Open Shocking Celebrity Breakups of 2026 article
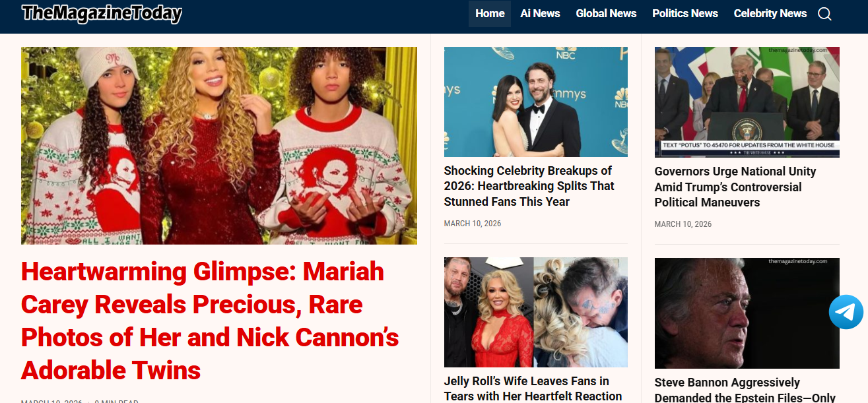The image size is (868, 403). (x=529, y=186)
